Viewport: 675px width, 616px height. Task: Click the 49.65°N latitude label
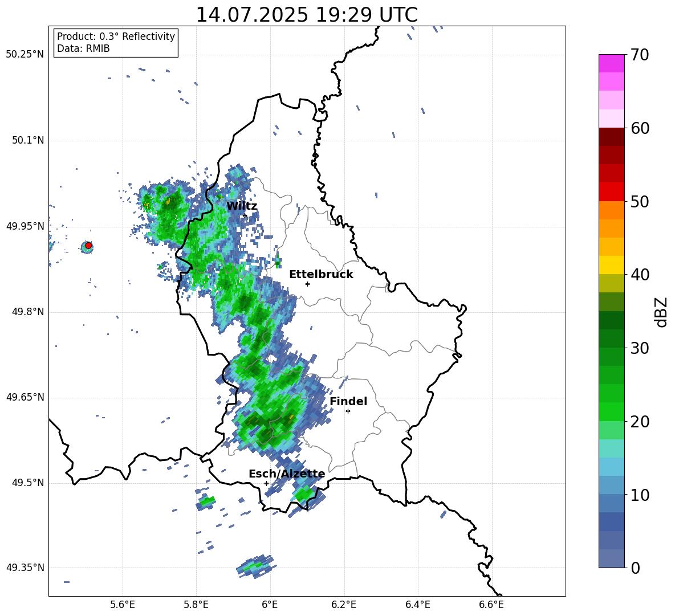[x=25, y=398]
